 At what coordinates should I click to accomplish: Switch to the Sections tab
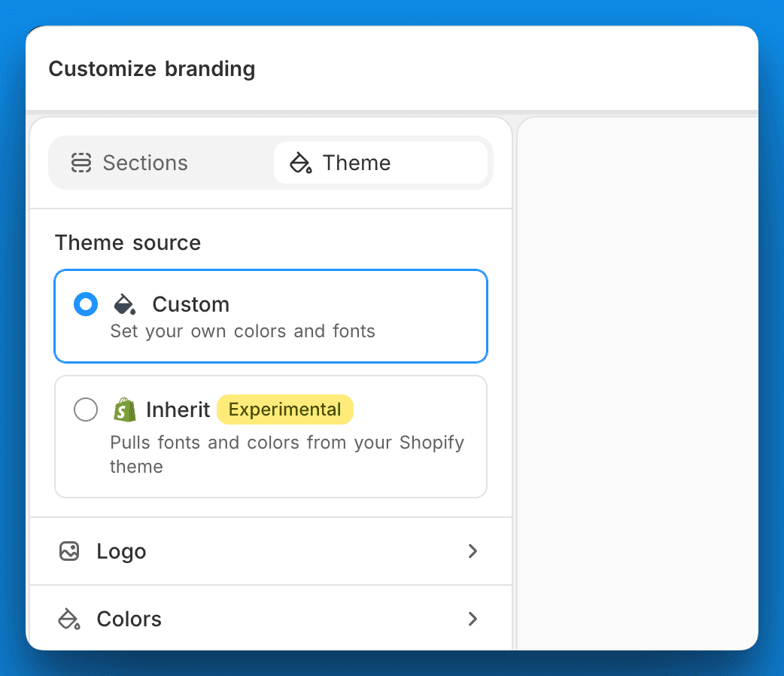[x=162, y=163]
